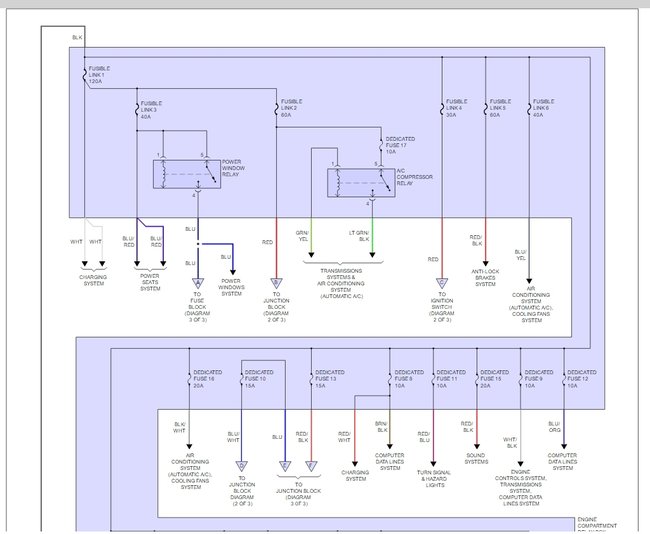The image size is (650, 534).
Task: Click the "ANTI-LOCK BRAKES SYSTEM" label
Action: point(485,278)
